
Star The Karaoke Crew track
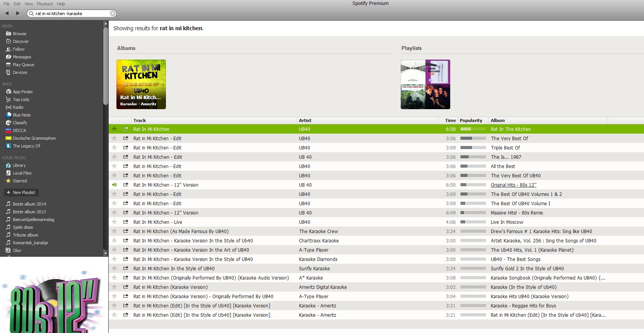tap(114, 231)
